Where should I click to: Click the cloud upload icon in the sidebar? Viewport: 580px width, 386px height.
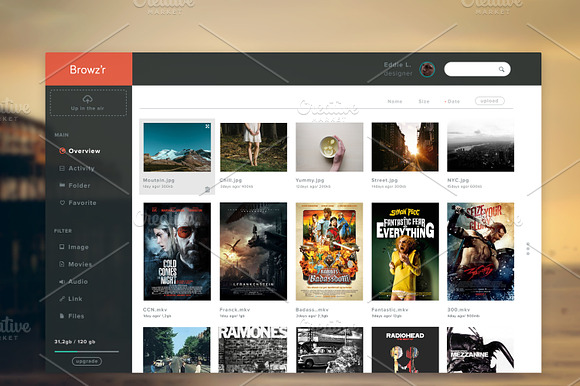(x=88, y=99)
